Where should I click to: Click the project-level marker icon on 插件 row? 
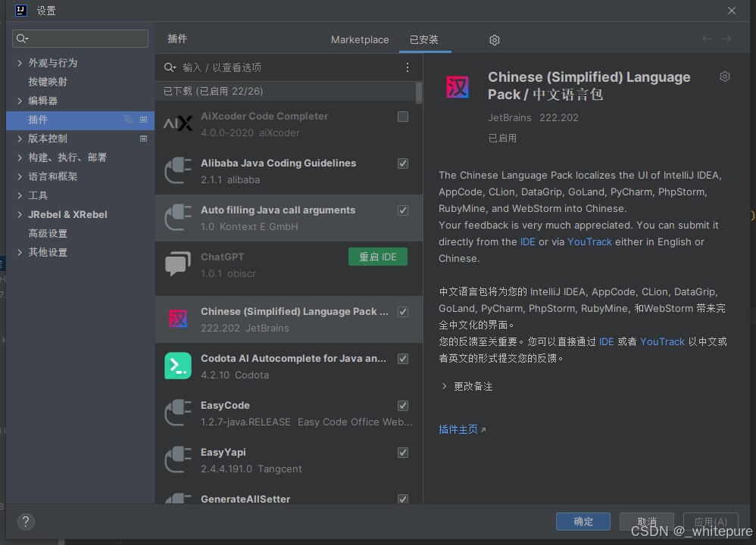(143, 120)
